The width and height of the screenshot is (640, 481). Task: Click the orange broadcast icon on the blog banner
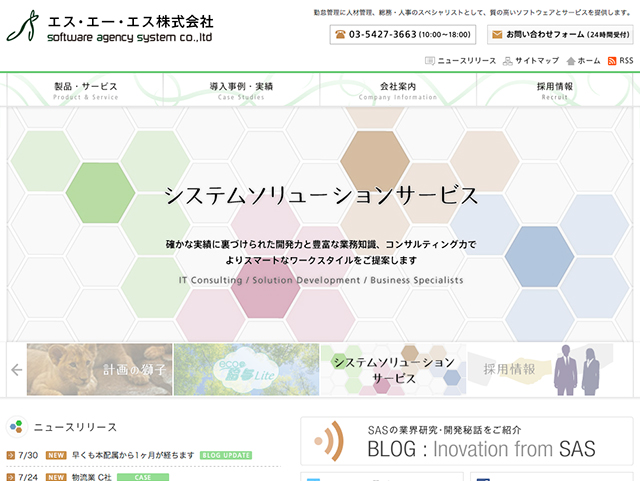coord(332,440)
